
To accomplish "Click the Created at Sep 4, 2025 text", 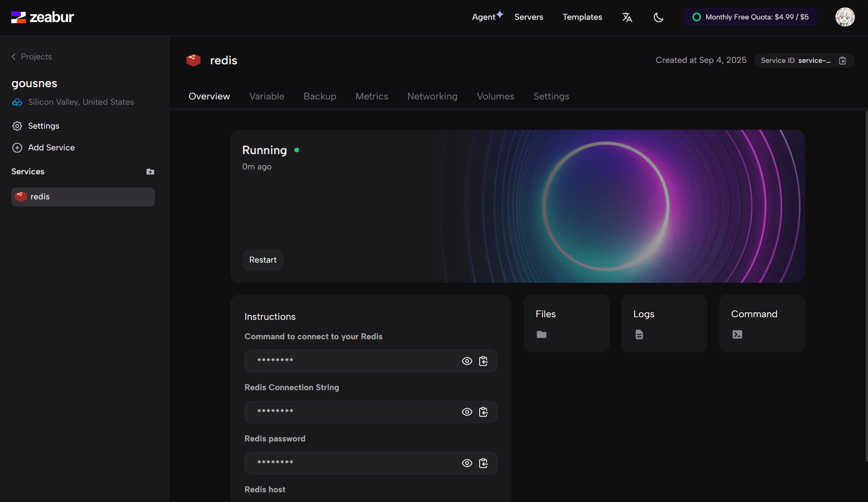I will [701, 60].
